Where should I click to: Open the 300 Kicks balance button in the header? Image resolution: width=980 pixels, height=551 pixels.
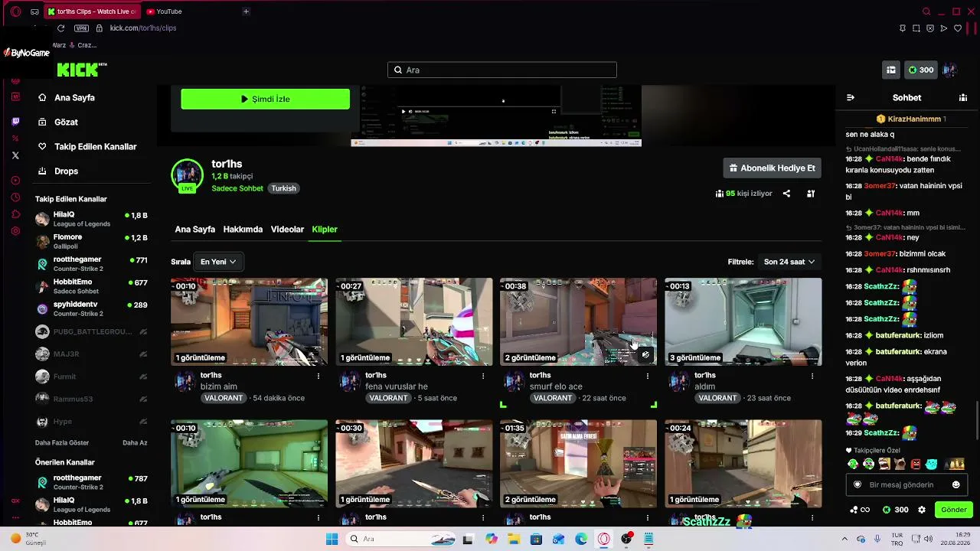pos(921,70)
